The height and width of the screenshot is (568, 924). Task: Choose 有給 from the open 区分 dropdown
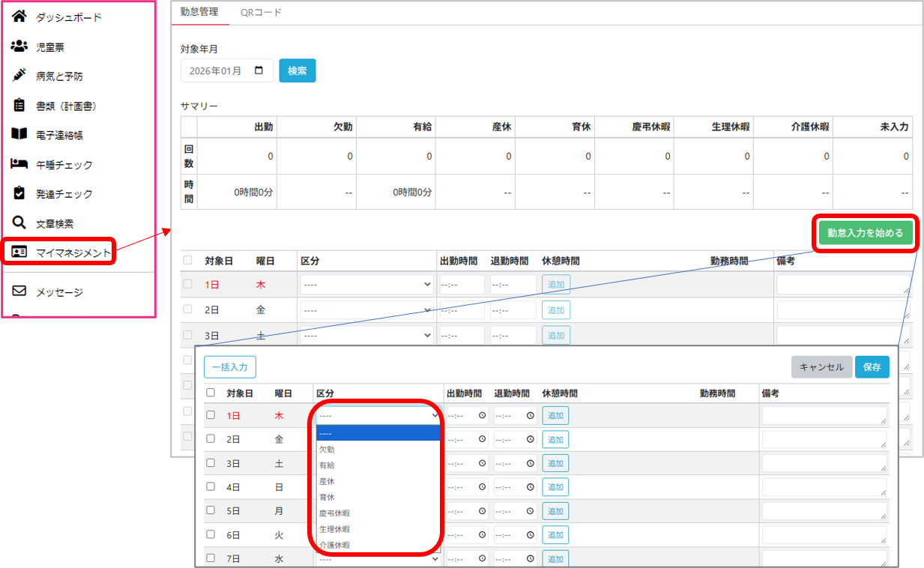pyautogui.click(x=327, y=465)
